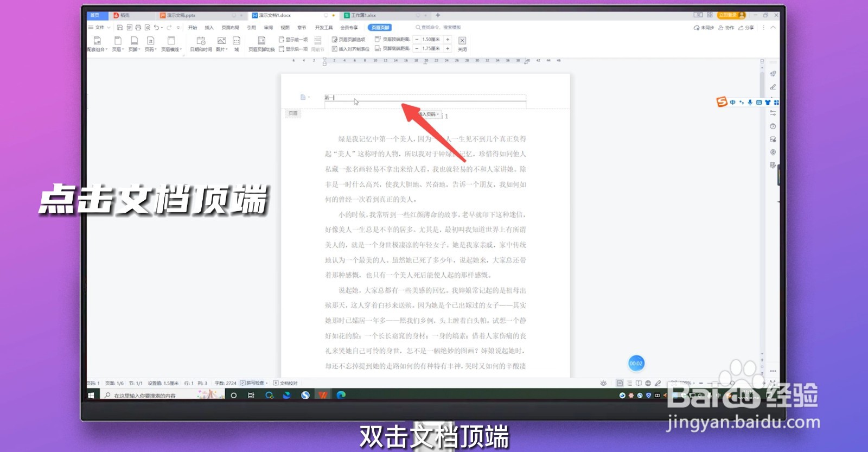Open 页眉页脚选项 header footer options
This screenshot has width=868, height=452.
[348, 40]
